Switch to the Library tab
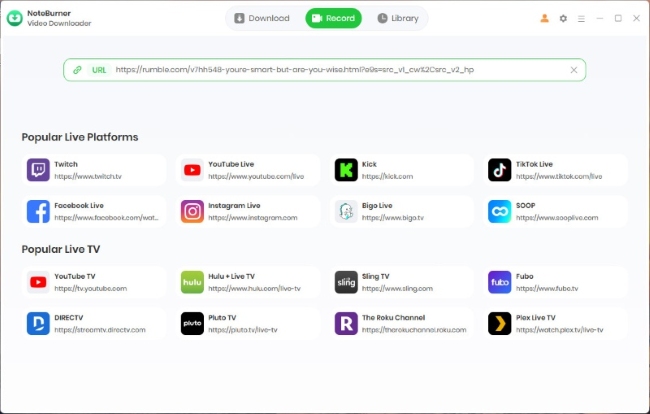650x414 pixels. pos(398,18)
